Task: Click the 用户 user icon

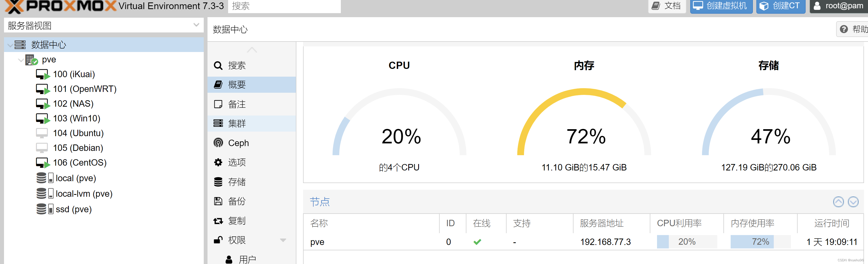Action: pos(229,259)
